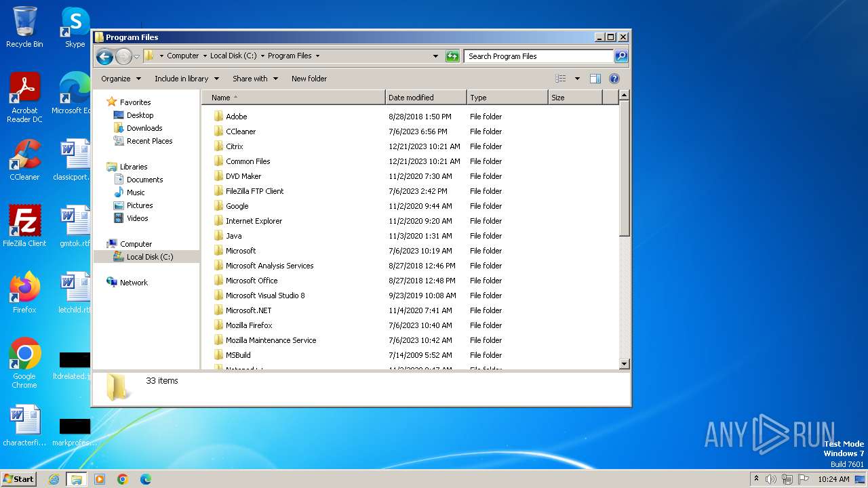Click the New folder button
The height and width of the screenshot is (488, 868).
[x=309, y=79]
